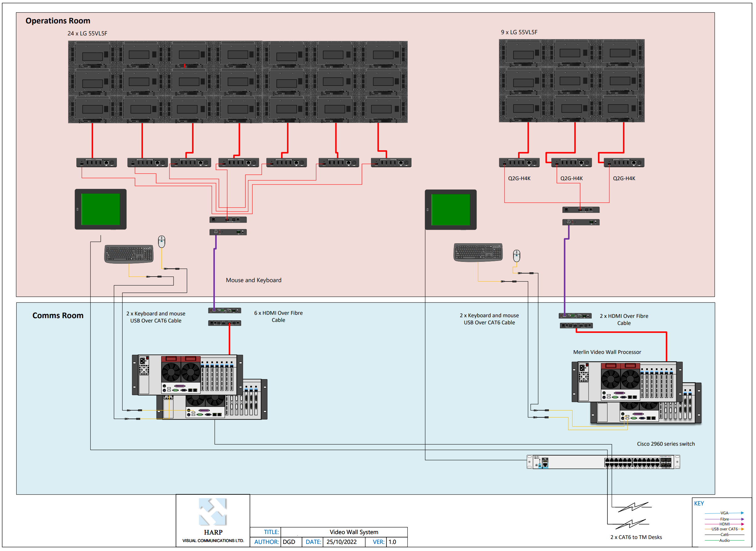Screen dimensions: 756x551
Task: Select the fibre extender box beside 2 x HDMI label
Action: tap(575, 316)
